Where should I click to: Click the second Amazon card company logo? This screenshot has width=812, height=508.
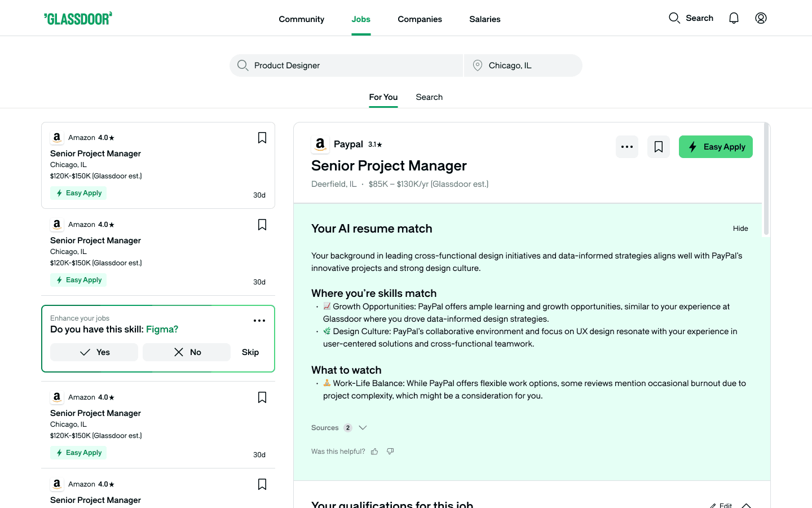click(x=57, y=225)
